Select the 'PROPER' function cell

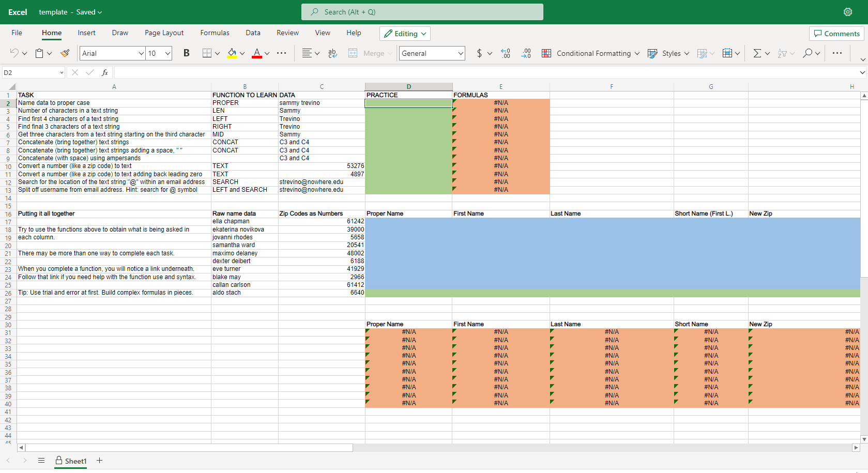(x=245, y=103)
